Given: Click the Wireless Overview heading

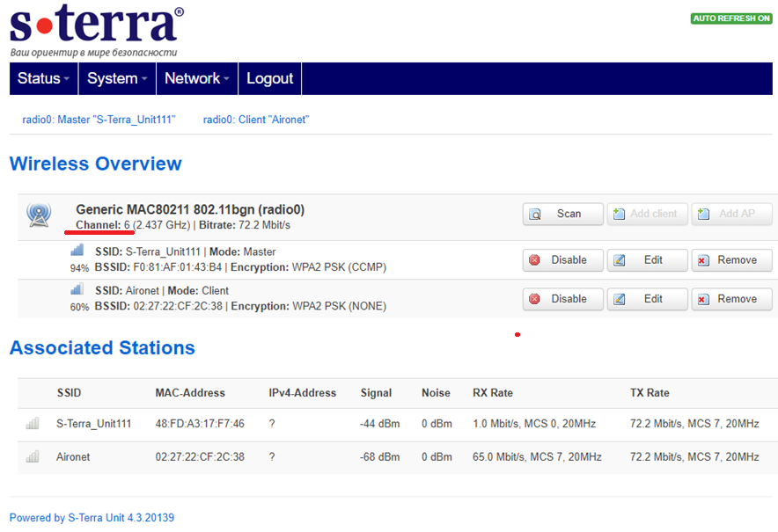Looking at the screenshot, I should [x=96, y=164].
